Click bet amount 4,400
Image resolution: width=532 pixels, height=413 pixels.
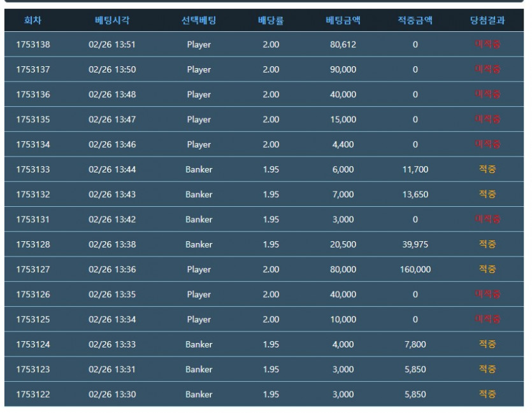coord(343,144)
